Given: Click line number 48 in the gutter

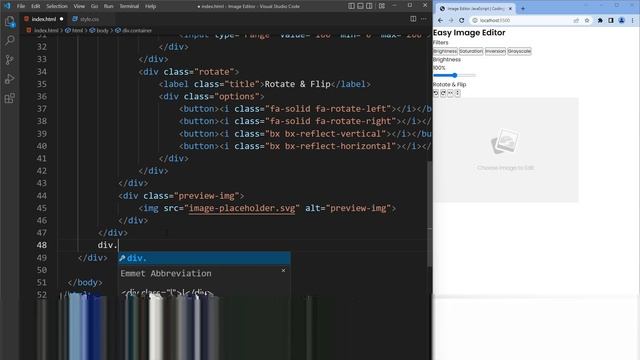Looking at the screenshot, I should tap(42, 245).
